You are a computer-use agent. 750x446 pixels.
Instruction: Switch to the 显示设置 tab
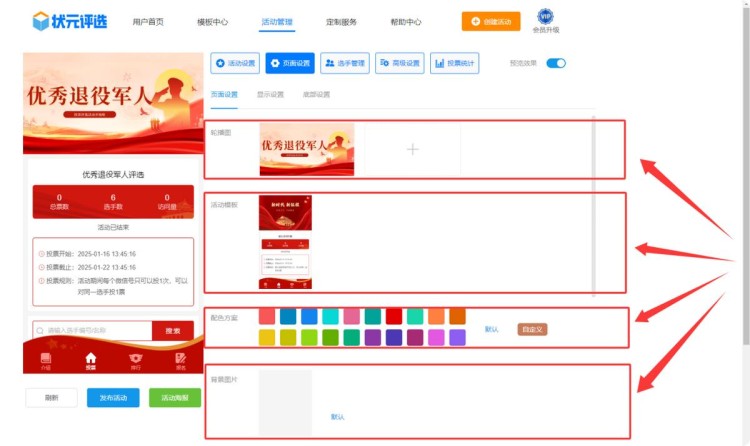pos(270,95)
